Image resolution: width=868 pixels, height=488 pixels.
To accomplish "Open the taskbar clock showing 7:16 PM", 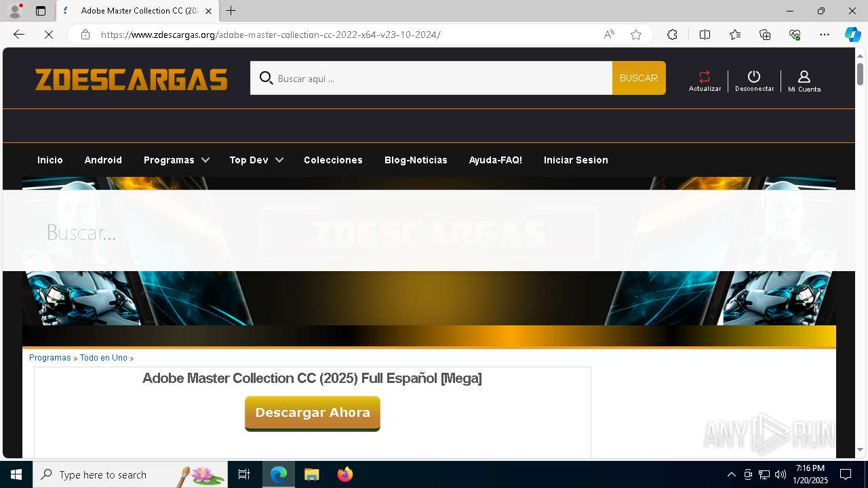I will coord(812,474).
